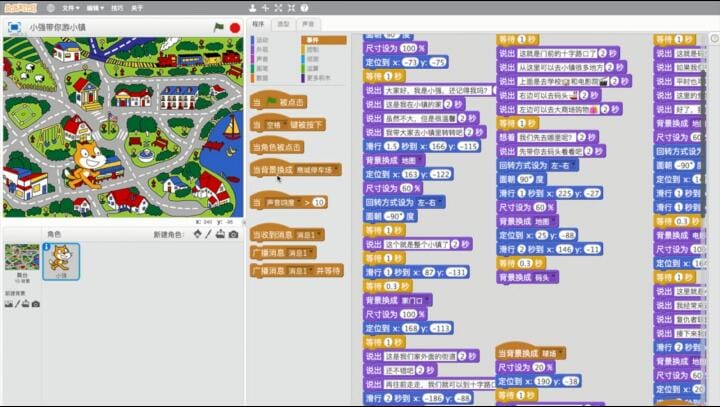Take new sprite photo with camera icon
Screen dimensions: 720x407
(x=233, y=234)
